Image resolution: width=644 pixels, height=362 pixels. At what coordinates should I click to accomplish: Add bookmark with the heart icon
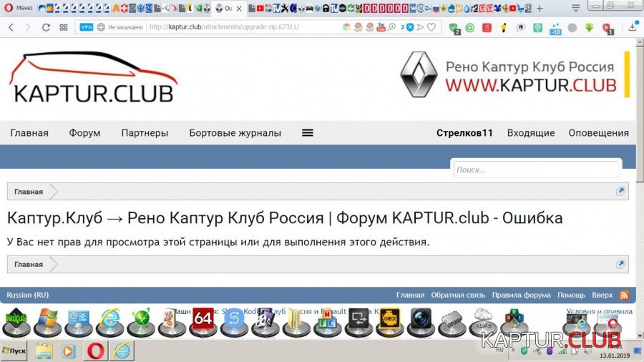pos(431,27)
